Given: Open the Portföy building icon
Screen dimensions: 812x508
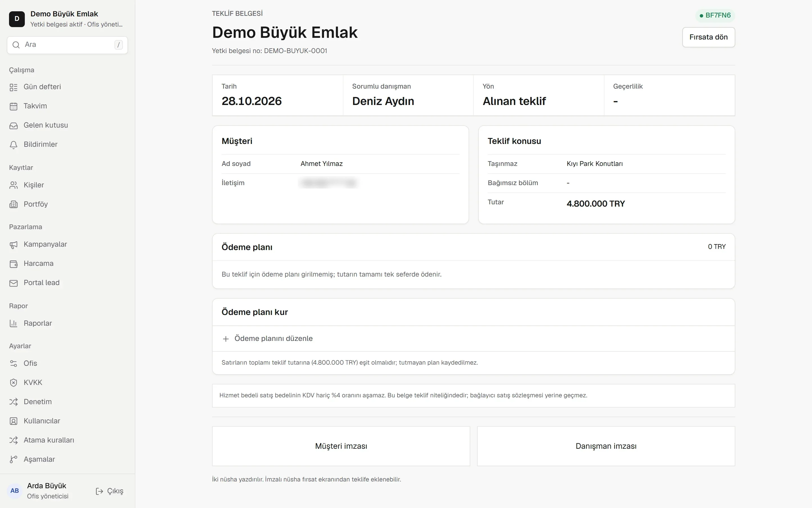Looking at the screenshot, I should point(14,204).
